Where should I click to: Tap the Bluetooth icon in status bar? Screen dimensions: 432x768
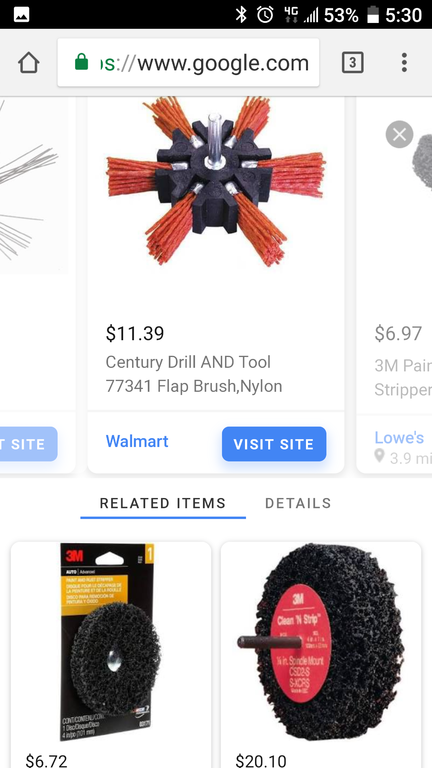(241, 15)
